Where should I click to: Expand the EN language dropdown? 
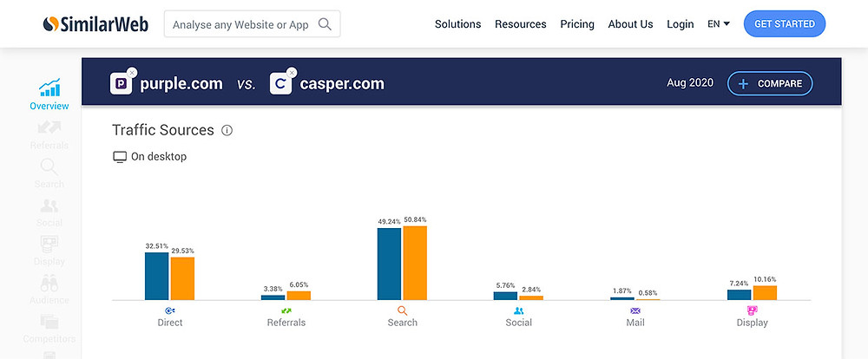(719, 23)
